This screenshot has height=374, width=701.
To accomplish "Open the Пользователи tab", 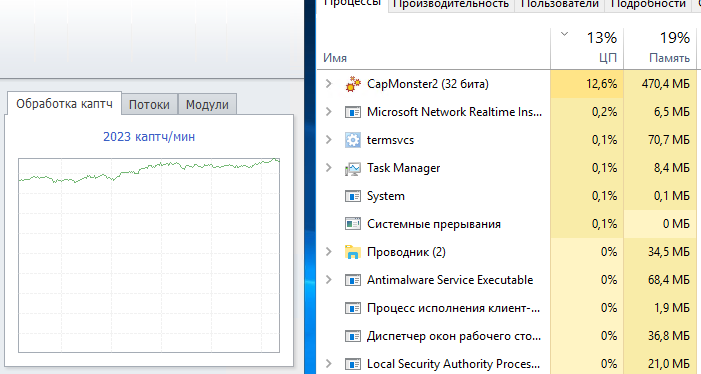I will (x=559, y=4).
